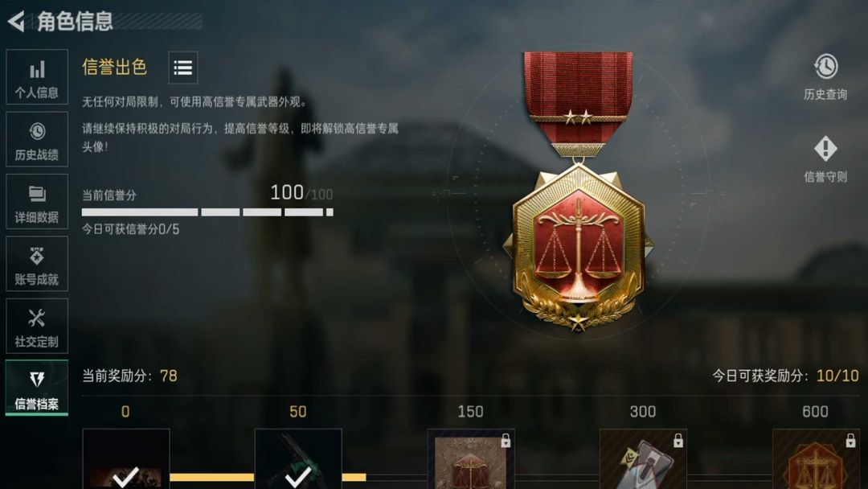Click the 当前信誉分 progress bar
Screen dimensions: 868x489
pyautogui.click(x=207, y=212)
